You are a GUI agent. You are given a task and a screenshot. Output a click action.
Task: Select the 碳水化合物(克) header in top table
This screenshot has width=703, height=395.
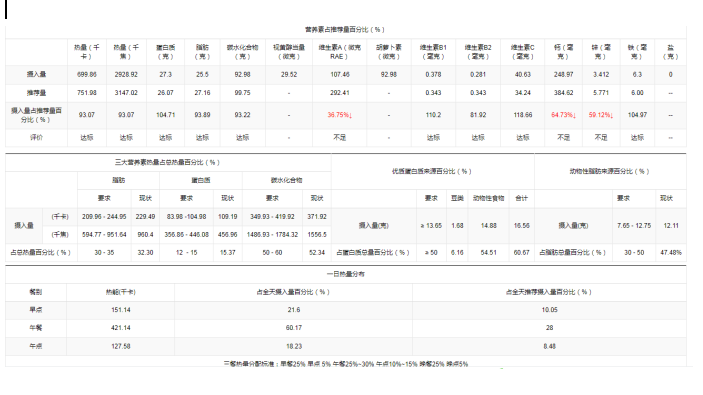pyautogui.click(x=242, y=52)
